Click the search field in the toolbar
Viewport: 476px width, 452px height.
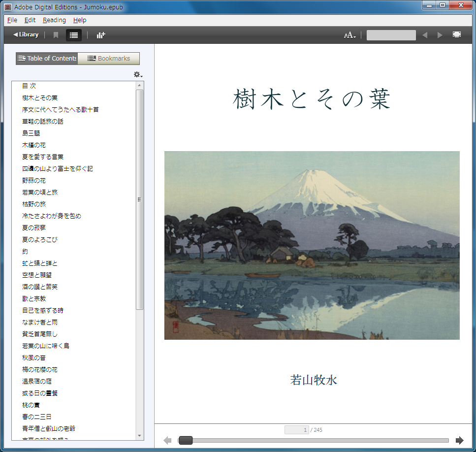391,35
